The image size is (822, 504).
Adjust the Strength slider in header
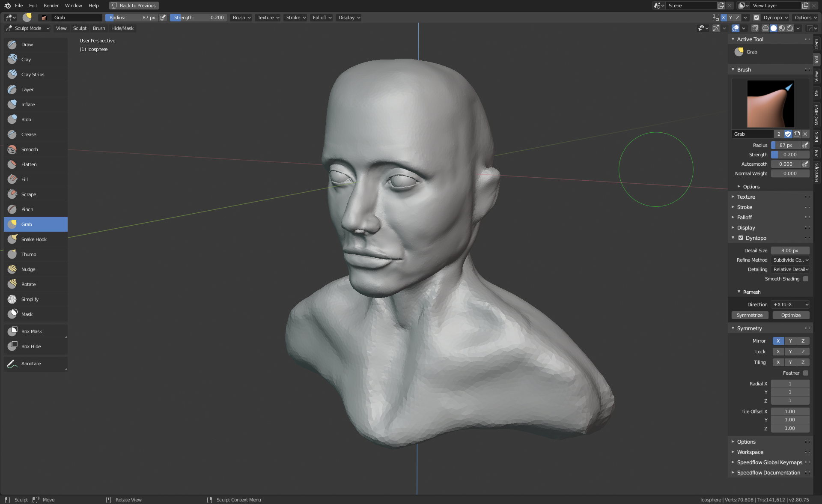[199, 18]
